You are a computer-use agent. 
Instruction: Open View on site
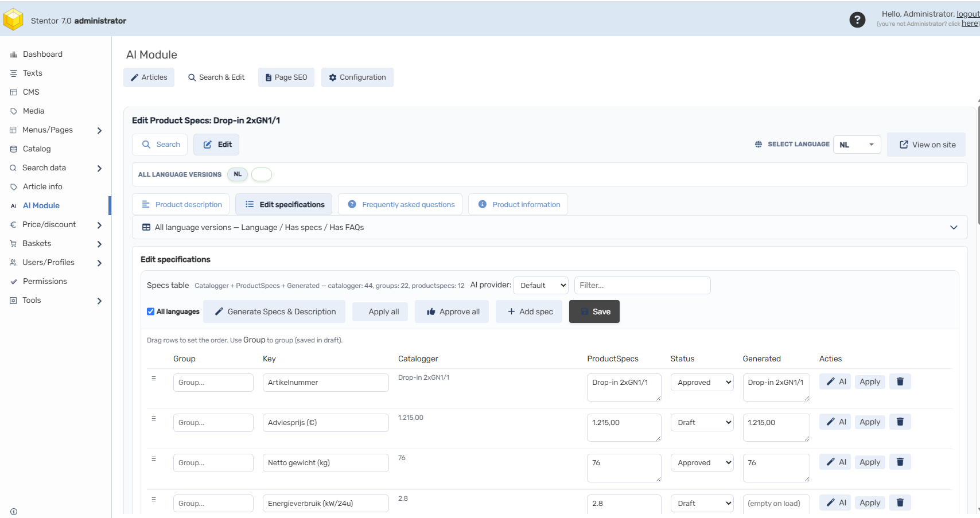coord(927,145)
